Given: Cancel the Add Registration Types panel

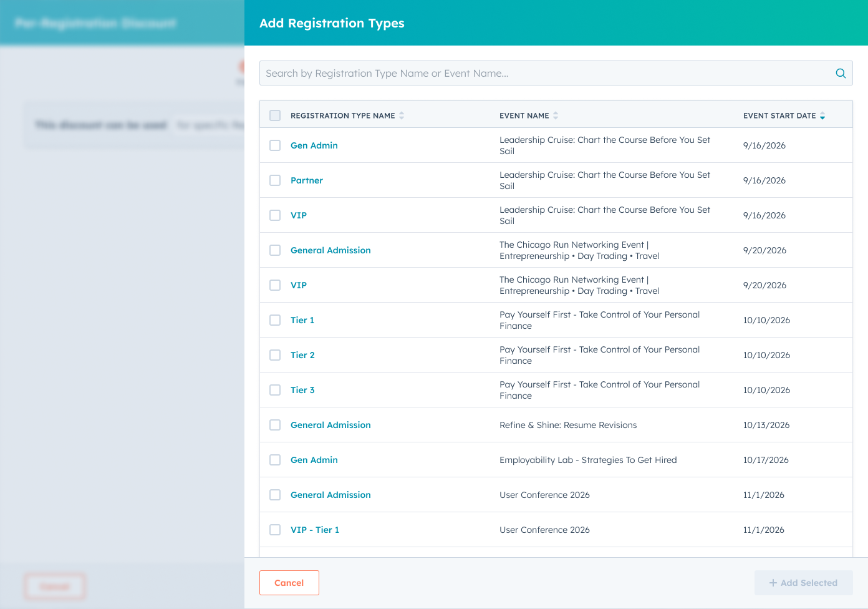Looking at the screenshot, I should coord(289,583).
